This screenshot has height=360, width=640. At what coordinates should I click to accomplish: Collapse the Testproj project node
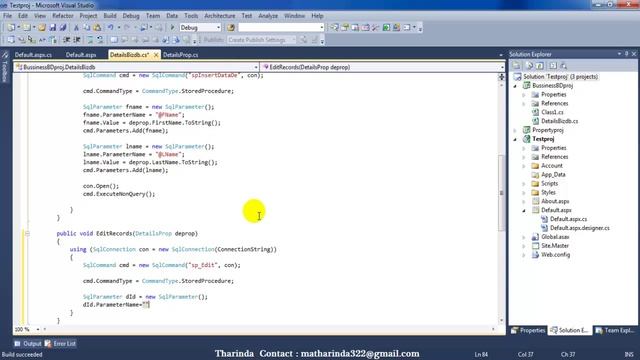(515, 139)
